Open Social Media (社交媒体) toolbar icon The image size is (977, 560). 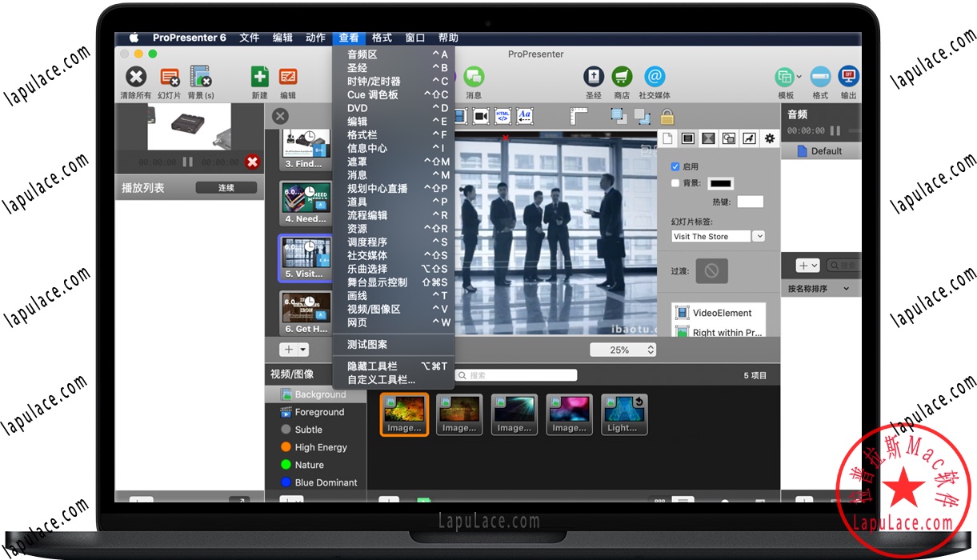(655, 77)
